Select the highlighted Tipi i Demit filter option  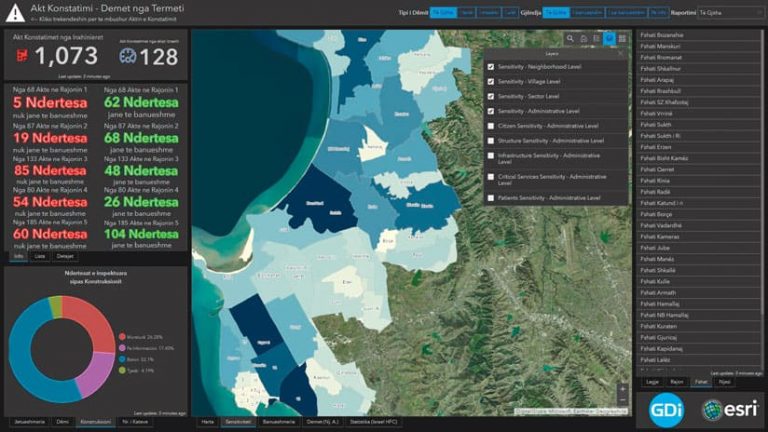(443, 13)
